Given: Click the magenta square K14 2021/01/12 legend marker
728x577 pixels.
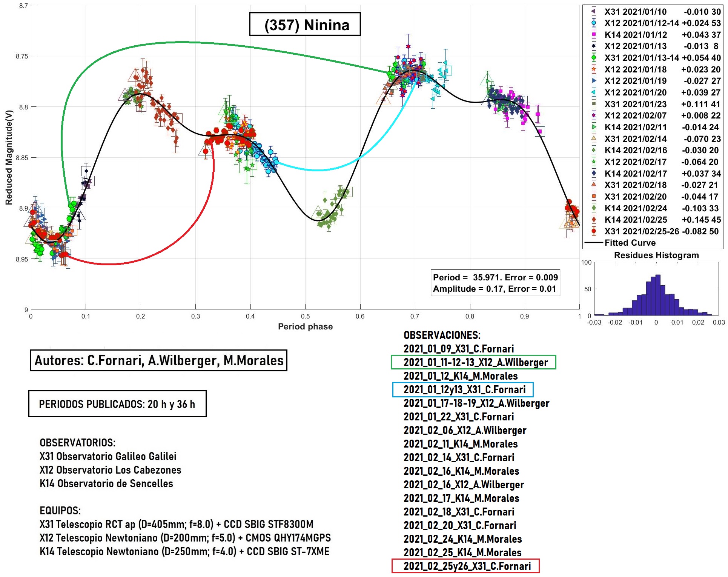Looking at the screenshot, I should (x=593, y=35).
